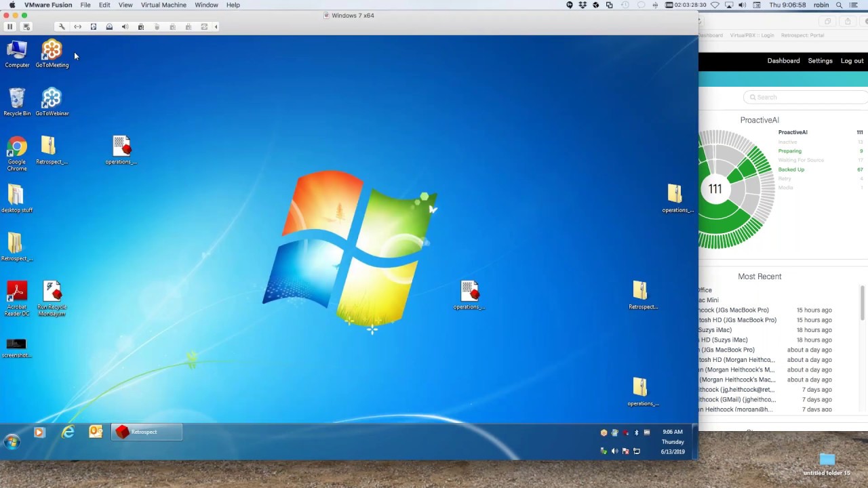Click the Safari tab overview button
The height and width of the screenshot is (488, 868).
[x=828, y=21]
